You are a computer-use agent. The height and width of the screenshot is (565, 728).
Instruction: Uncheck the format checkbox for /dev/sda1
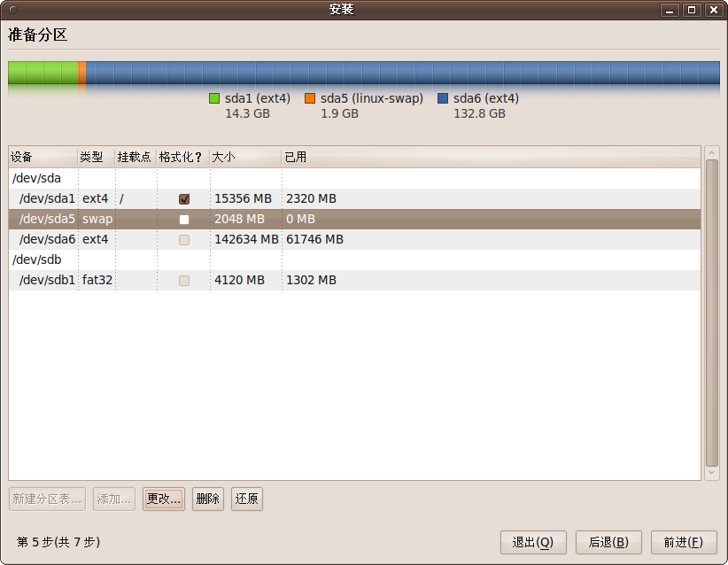tap(184, 199)
